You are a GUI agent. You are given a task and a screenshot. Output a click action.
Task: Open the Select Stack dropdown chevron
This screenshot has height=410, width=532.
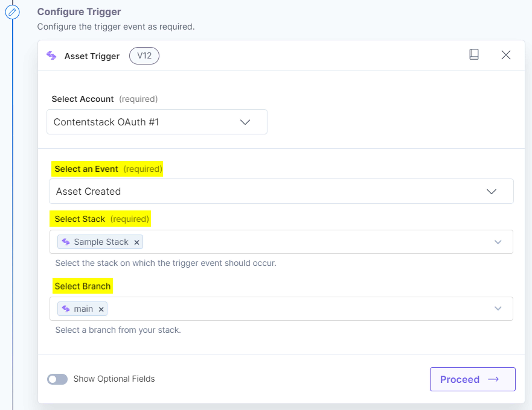point(498,242)
